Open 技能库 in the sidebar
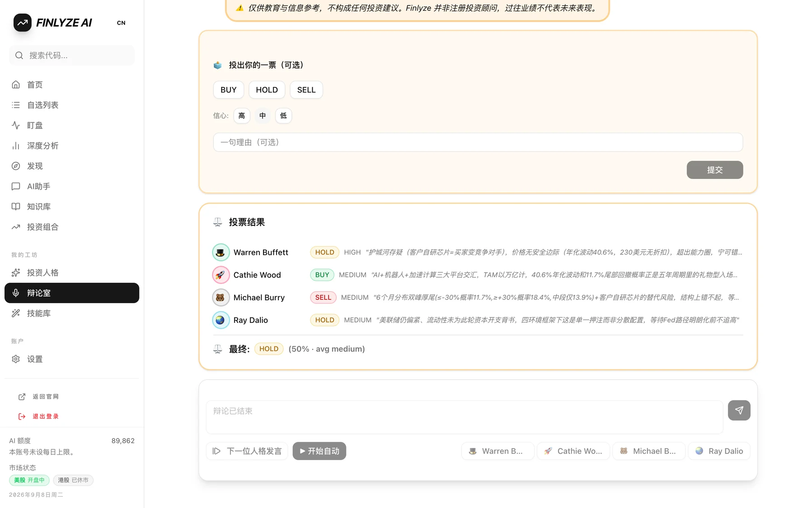The image size is (812, 508). [72, 313]
